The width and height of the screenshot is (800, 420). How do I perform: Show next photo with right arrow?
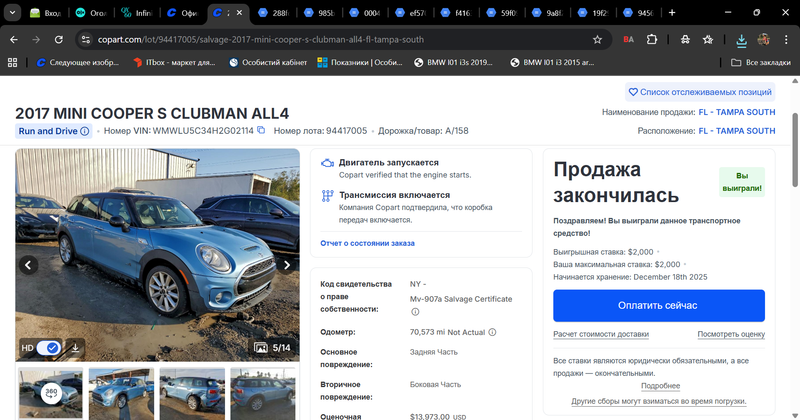coord(287,265)
